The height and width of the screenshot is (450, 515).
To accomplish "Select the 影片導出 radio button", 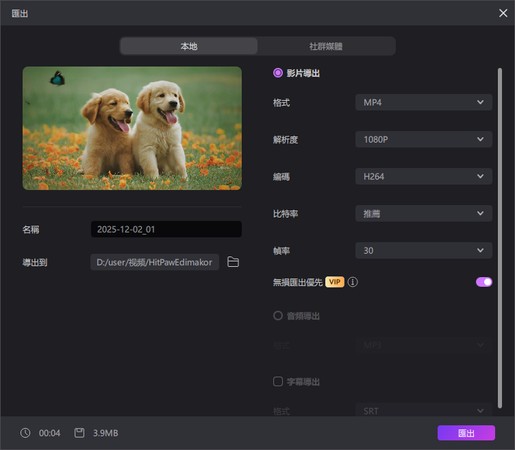I will tap(278, 73).
